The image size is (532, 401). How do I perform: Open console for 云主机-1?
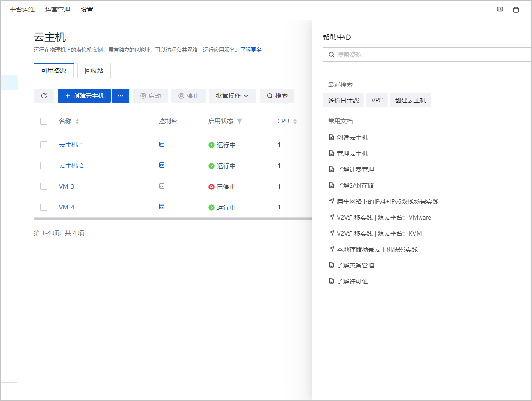[x=162, y=144]
